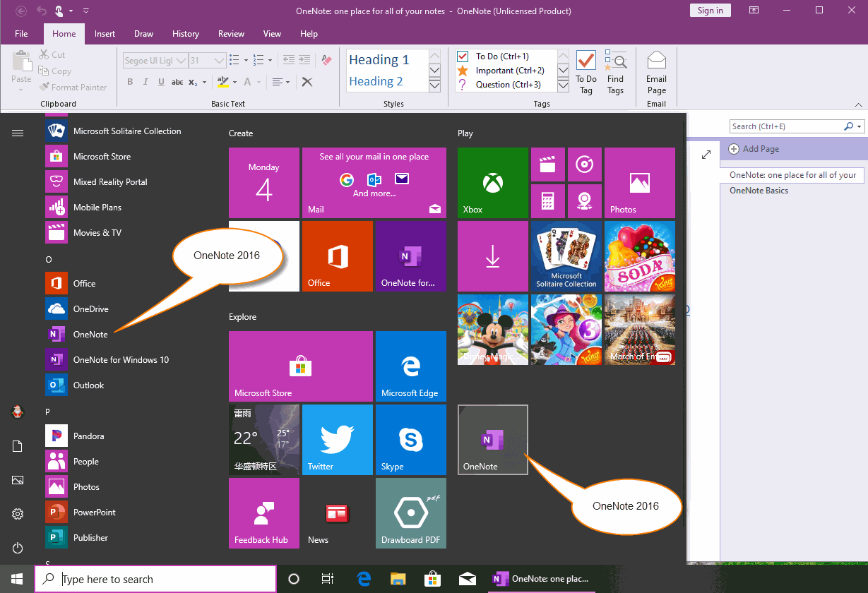Viewport: 868px width, 593px height.
Task: Open Find Tags
Action: click(615, 73)
